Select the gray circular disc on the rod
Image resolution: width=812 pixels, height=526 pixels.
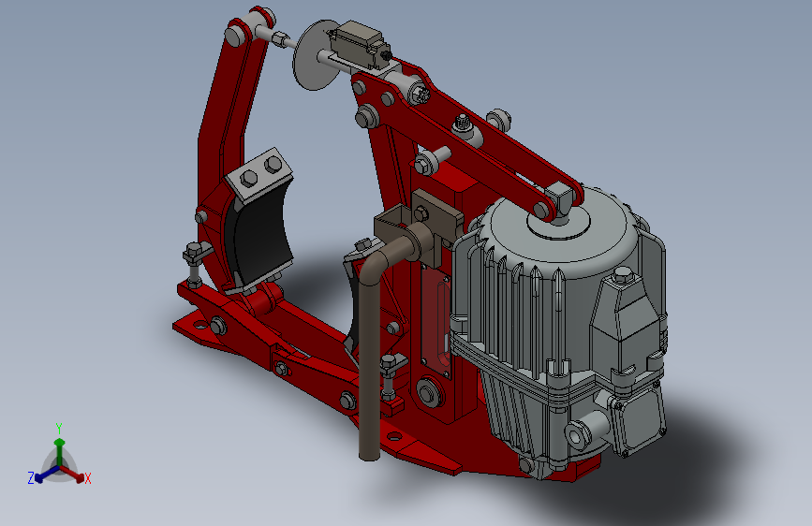point(315,55)
